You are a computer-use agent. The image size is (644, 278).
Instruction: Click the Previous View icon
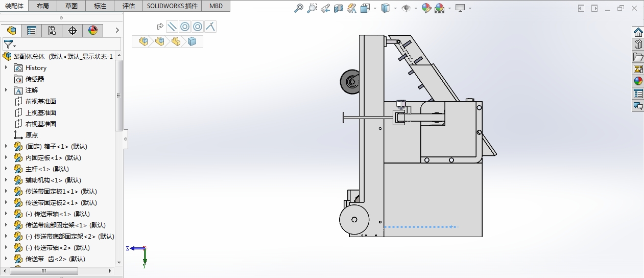pos(325,8)
